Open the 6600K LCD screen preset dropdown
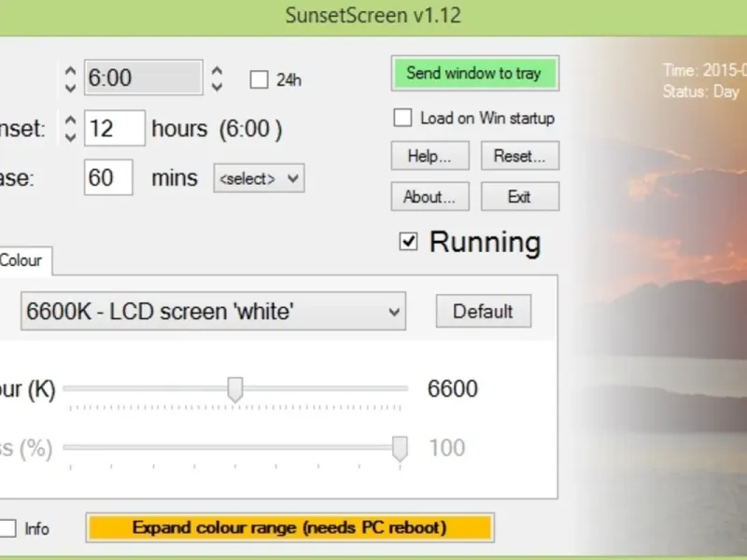The height and width of the screenshot is (560, 747). (213, 311)
